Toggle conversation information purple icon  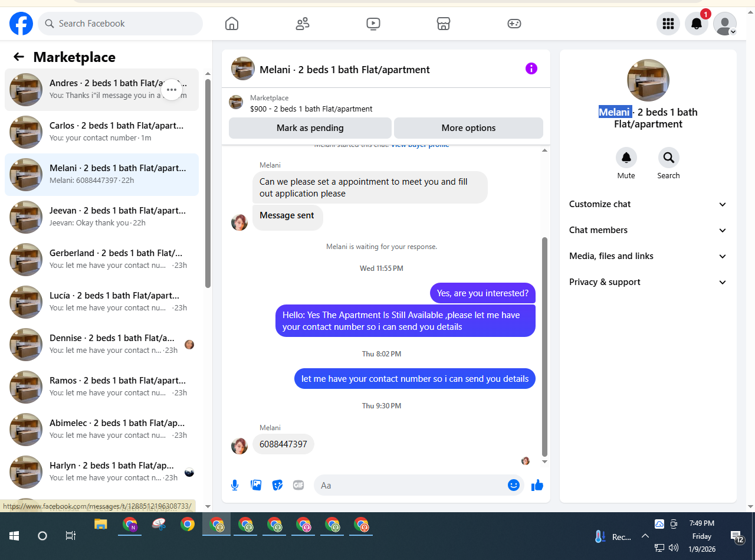531,68
